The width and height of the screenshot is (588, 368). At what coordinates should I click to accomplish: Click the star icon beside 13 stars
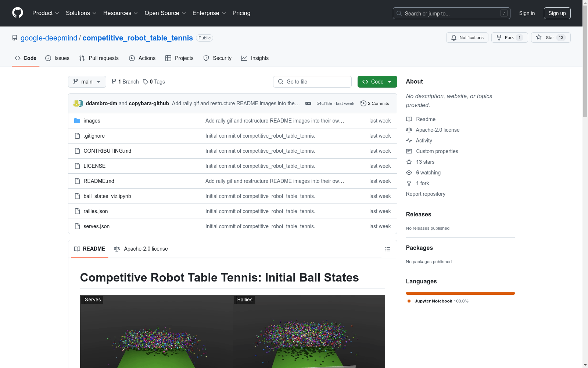click(x=409, y=162)
